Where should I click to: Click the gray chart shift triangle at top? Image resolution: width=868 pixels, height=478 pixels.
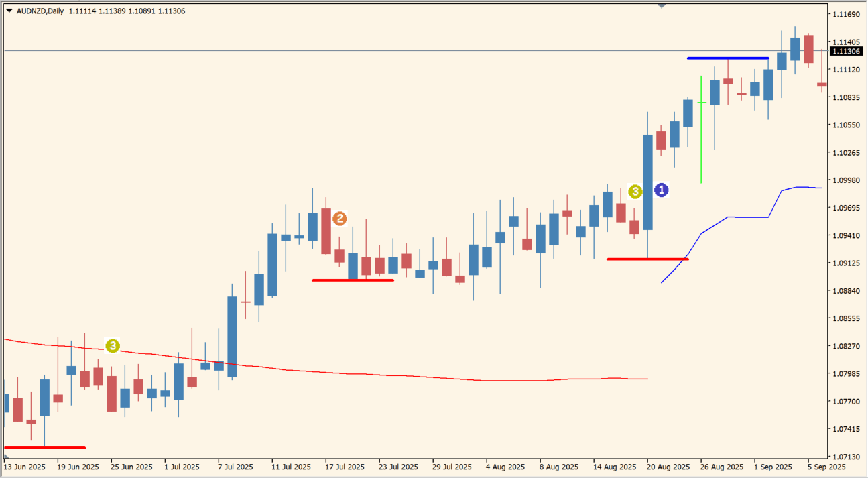click(662, 6)
